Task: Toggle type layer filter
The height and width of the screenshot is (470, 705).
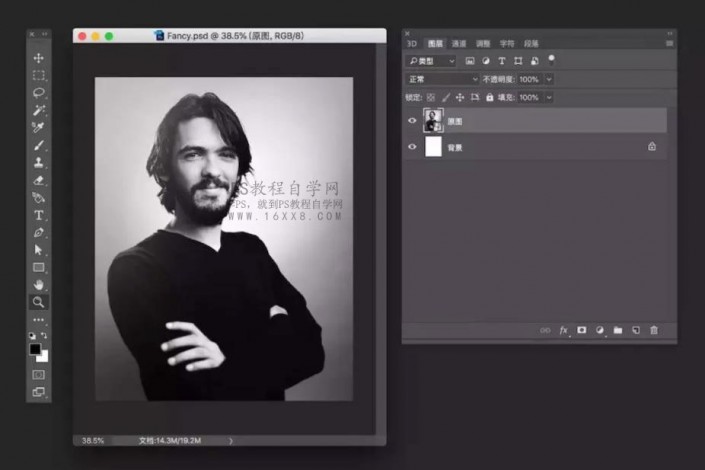Action: coord(502,61)
